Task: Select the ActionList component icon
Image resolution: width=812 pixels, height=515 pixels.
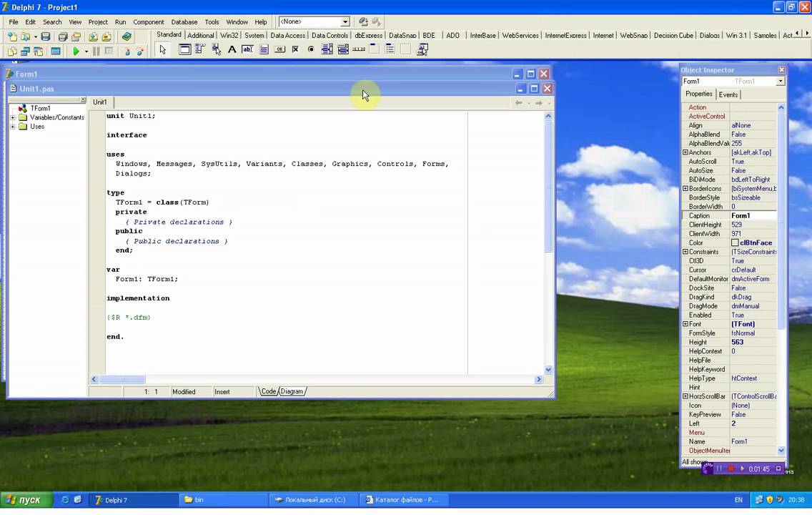Action: tap(422, 50)
